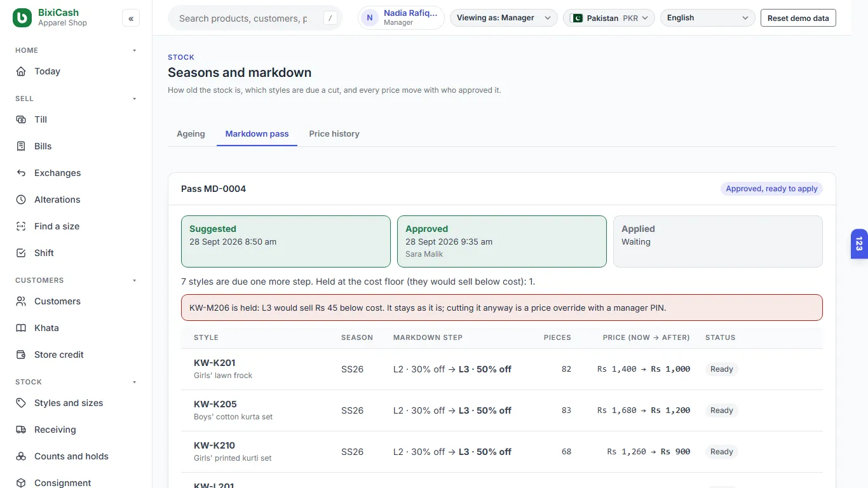The image size is (868, 488).
Task: Click the Khata book icon
Action: coord(22,328)
